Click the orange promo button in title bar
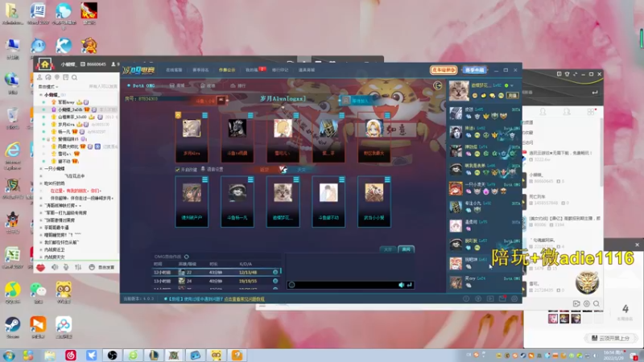Screen dimensions: 644x362 point(444,70)
